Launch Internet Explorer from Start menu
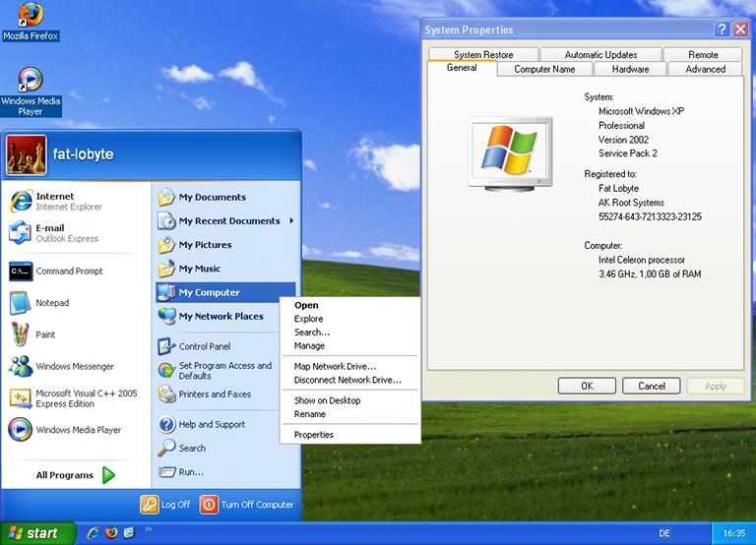The image size is (756, 545). click(x=55, y=202)
